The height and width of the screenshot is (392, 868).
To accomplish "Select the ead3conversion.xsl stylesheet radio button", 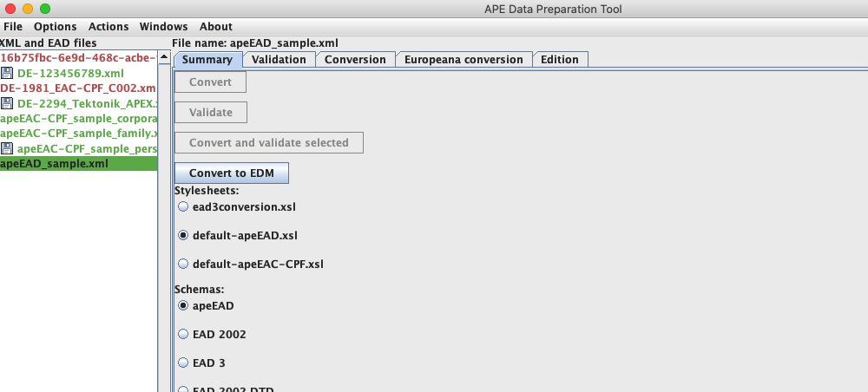I will (x=182, y=207).
